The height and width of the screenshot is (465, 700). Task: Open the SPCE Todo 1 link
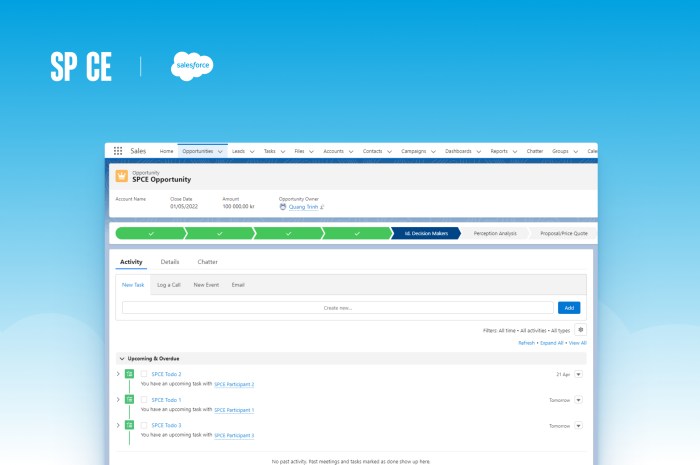pos(167,400)
